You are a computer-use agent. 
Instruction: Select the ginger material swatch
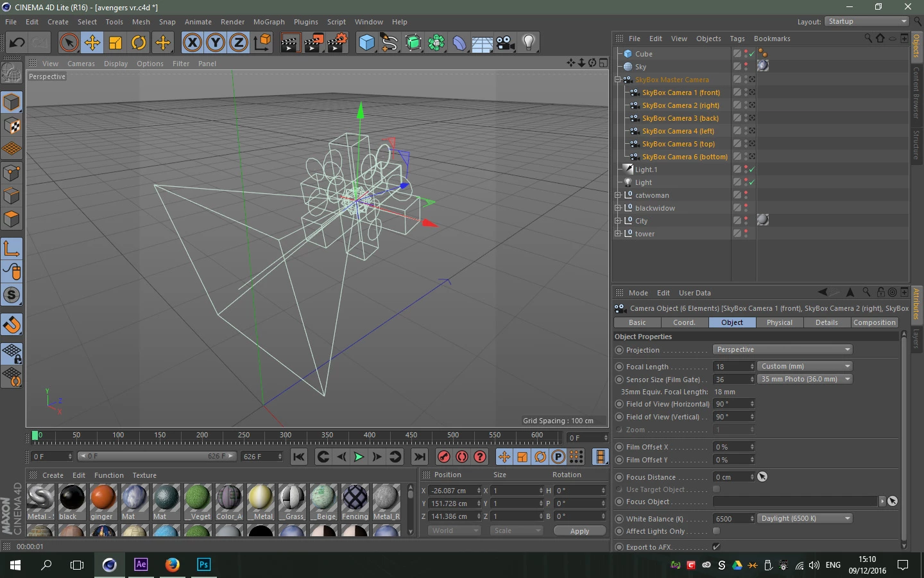click(x=103, y=502)
